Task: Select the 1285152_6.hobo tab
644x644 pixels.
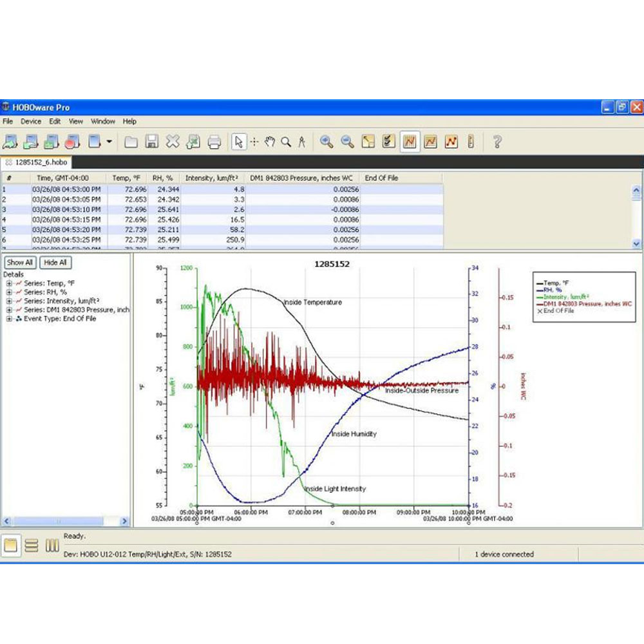Action: (40, 162)
